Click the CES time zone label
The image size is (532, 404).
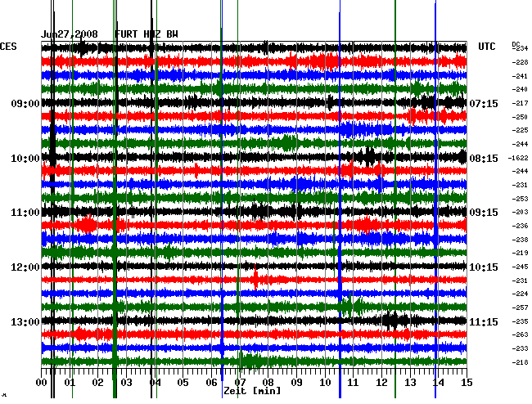[x=8, y=47]
